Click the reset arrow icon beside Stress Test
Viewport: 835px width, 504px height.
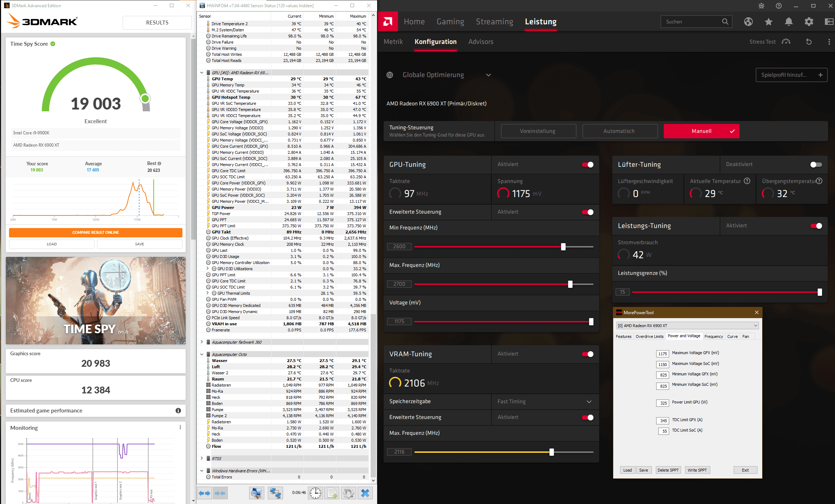809,42
